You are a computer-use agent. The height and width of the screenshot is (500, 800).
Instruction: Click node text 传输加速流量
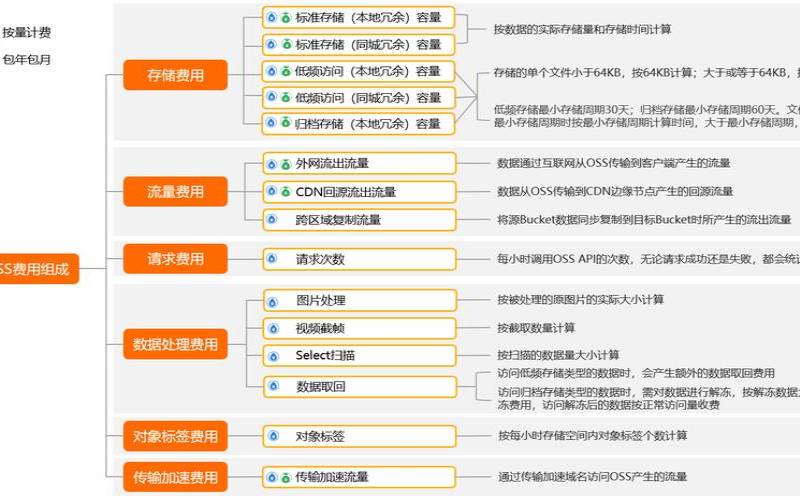332,477
